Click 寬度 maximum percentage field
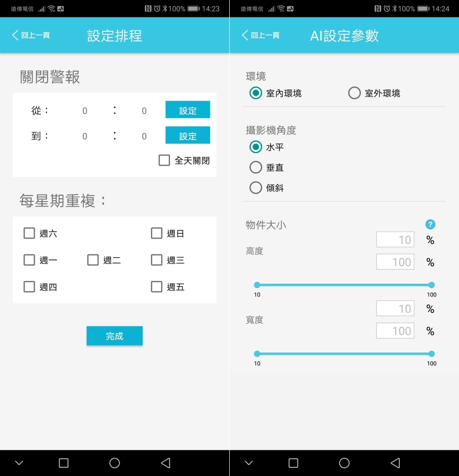The height and width of the screenshot is (476, 459). tap(395, 330)
